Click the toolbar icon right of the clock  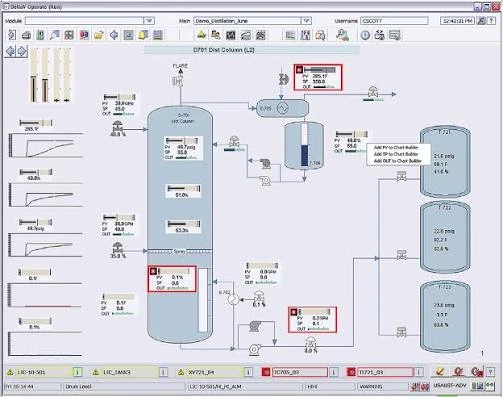pos(380,35)
